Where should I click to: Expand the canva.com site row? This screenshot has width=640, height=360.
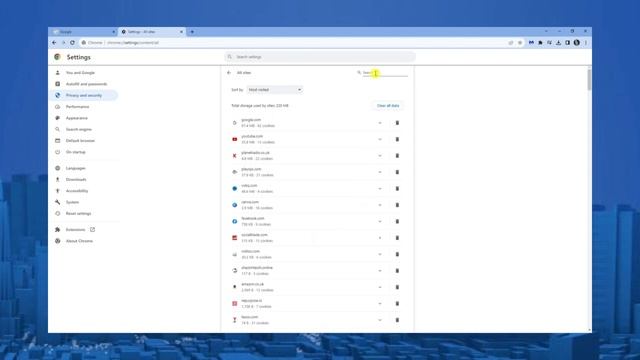(x=380, y=205)
